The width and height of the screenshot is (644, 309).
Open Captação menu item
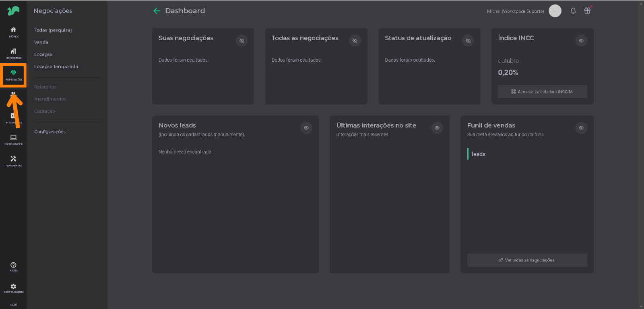[x=45, y=111]
